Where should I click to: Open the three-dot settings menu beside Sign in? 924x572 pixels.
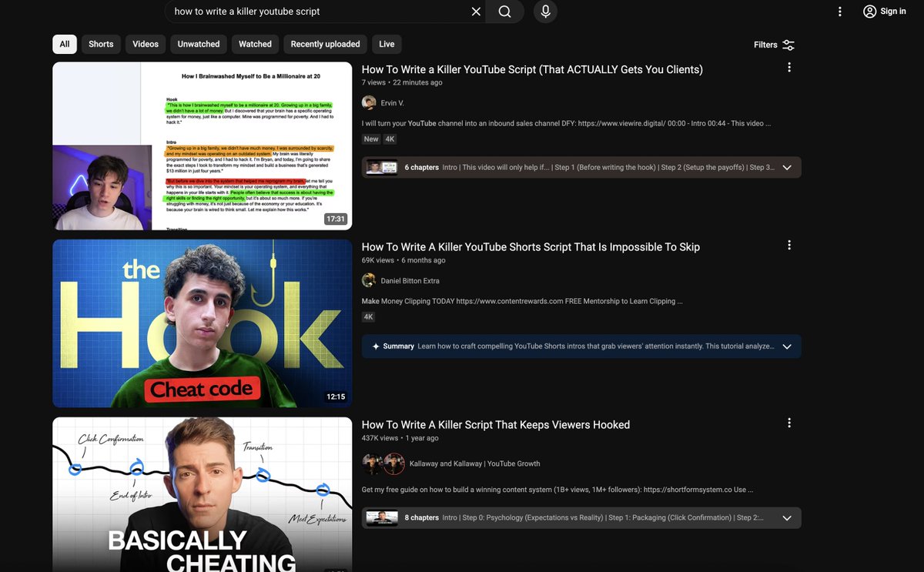840,12
